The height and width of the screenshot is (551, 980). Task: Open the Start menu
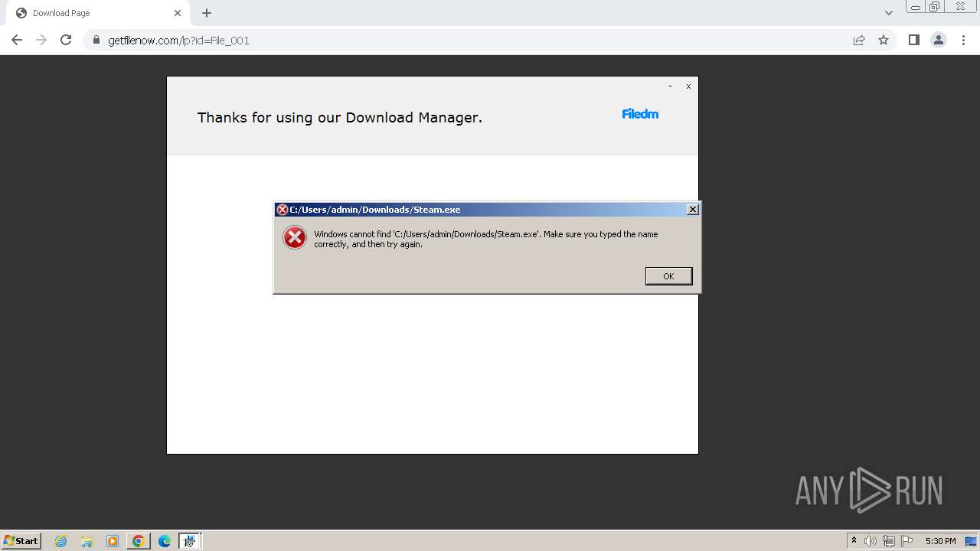click(21, 540)
